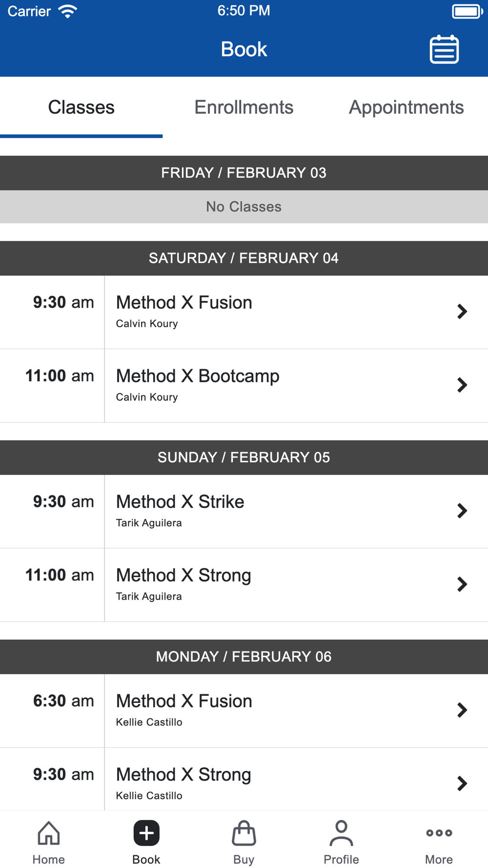Screen dimensions: 488x868
Task: Switch to the Appointments tab
Action: click(x=407, y=107)
